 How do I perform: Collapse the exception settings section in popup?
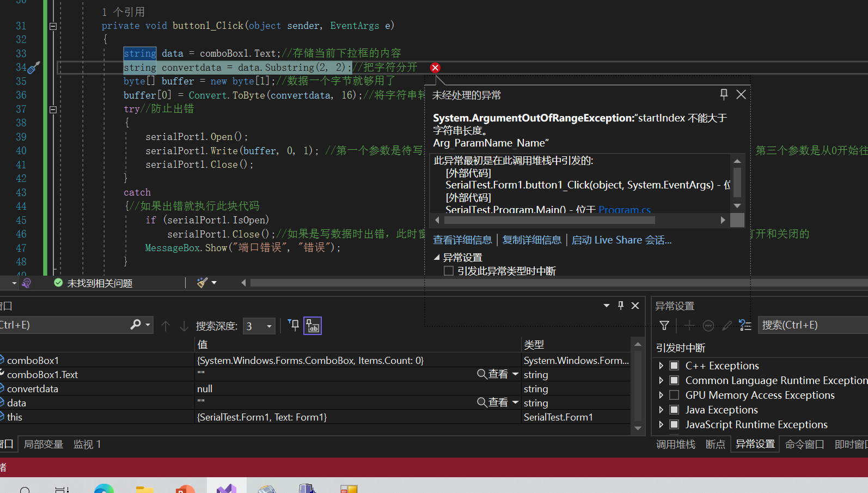coord(437,257)
